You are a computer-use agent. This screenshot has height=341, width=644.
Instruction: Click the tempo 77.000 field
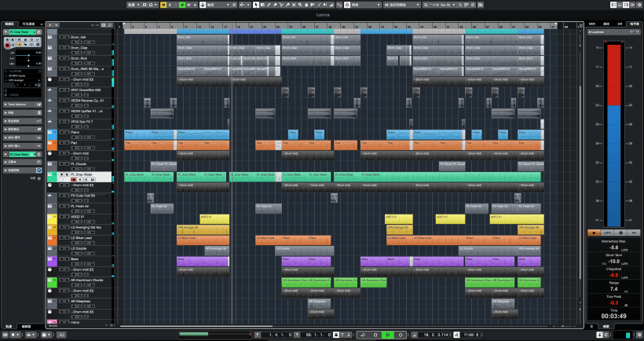(468, 335)
